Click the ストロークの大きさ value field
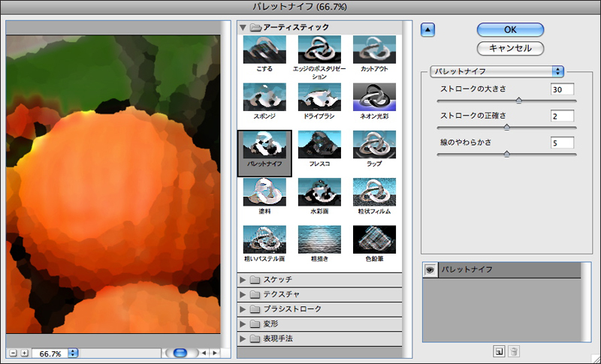The image size is (601, 364). (x=562, y=89)
